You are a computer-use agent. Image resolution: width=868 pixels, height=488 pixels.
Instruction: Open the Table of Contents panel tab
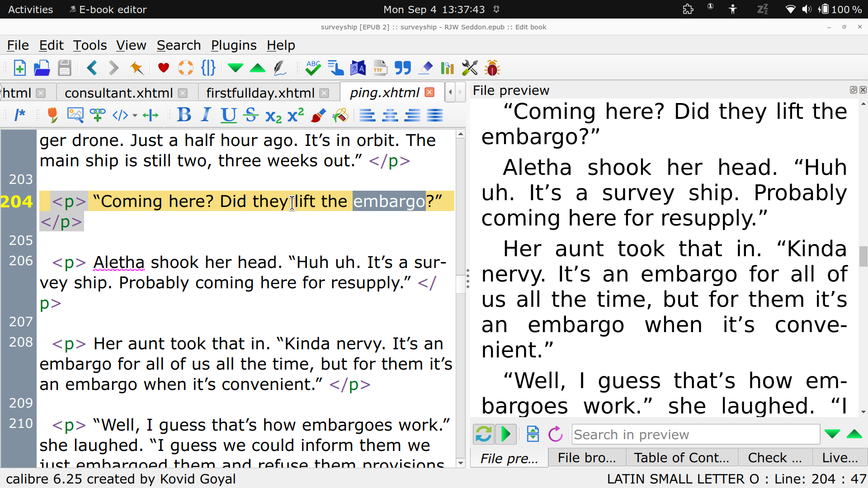(x=681, y=458)
